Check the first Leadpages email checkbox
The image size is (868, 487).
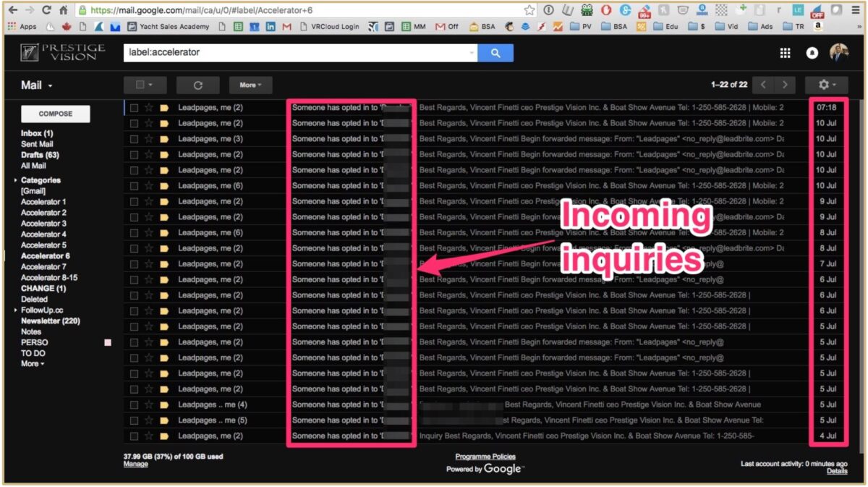[x=134, y=108]
